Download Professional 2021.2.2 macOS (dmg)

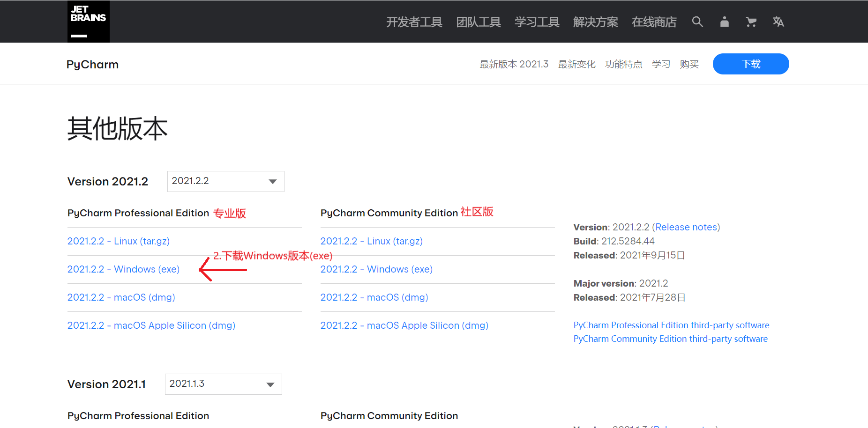121,297
